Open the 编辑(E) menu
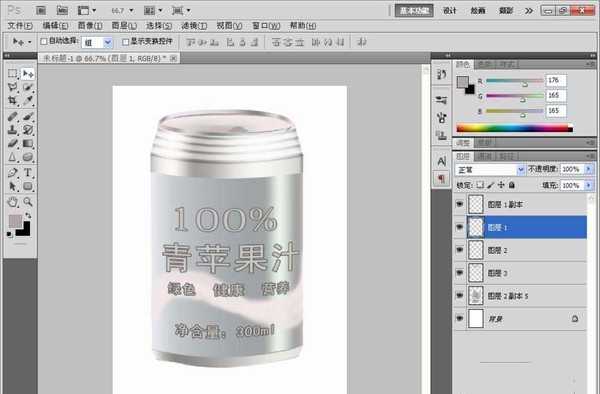This screenshot has width=600, height=394. pos(55,26)
